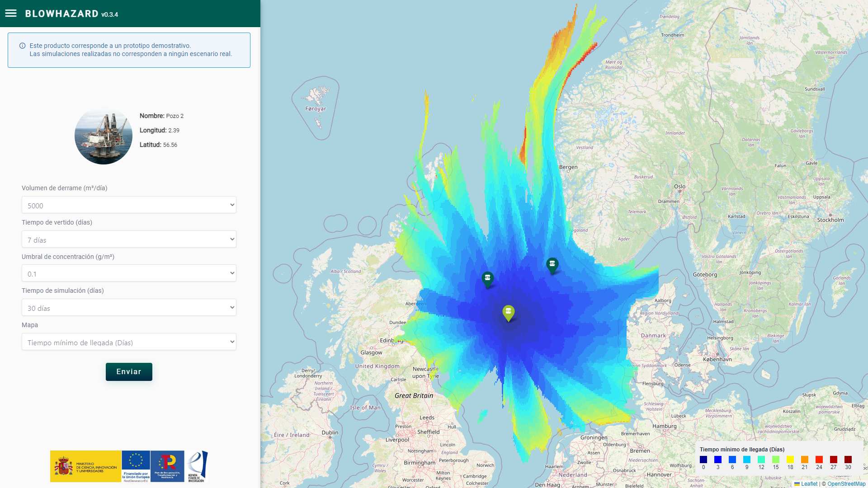Click the Trondheim label on map
The height and width of the screenshot is (488, 868).
(673, 35)
